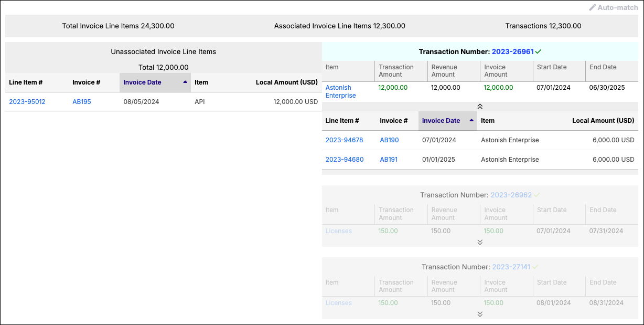Open transaction number 2023-26962
Screen dimensions: 644x325
tap(511, 195)
